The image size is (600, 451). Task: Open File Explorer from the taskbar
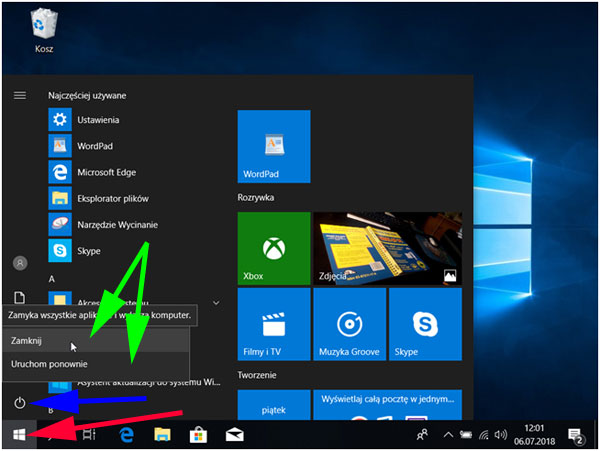[162, 435]
